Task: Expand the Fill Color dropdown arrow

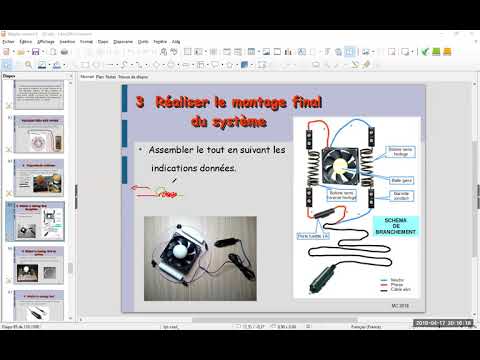Action: 64,65
